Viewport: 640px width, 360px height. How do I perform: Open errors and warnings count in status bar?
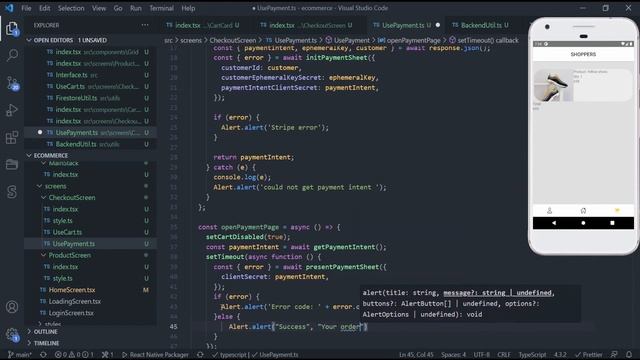[74, 355]
